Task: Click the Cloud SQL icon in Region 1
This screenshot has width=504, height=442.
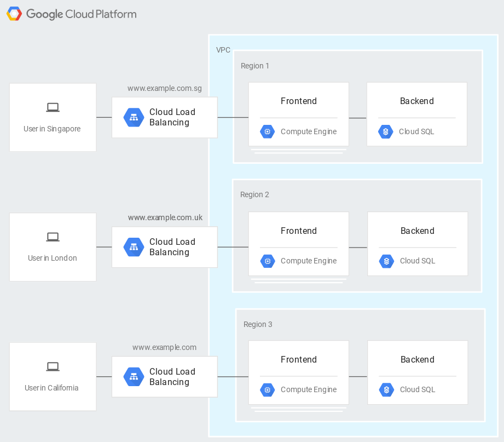Action: (x=386, y=131)
